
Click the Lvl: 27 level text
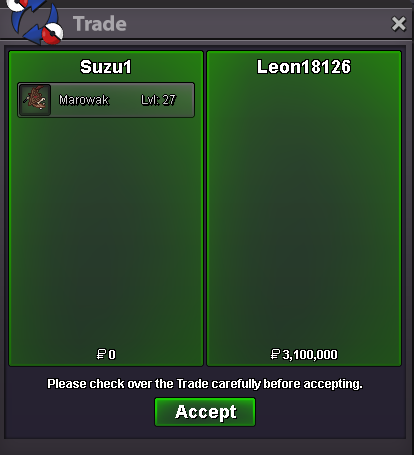coord(158,100)
